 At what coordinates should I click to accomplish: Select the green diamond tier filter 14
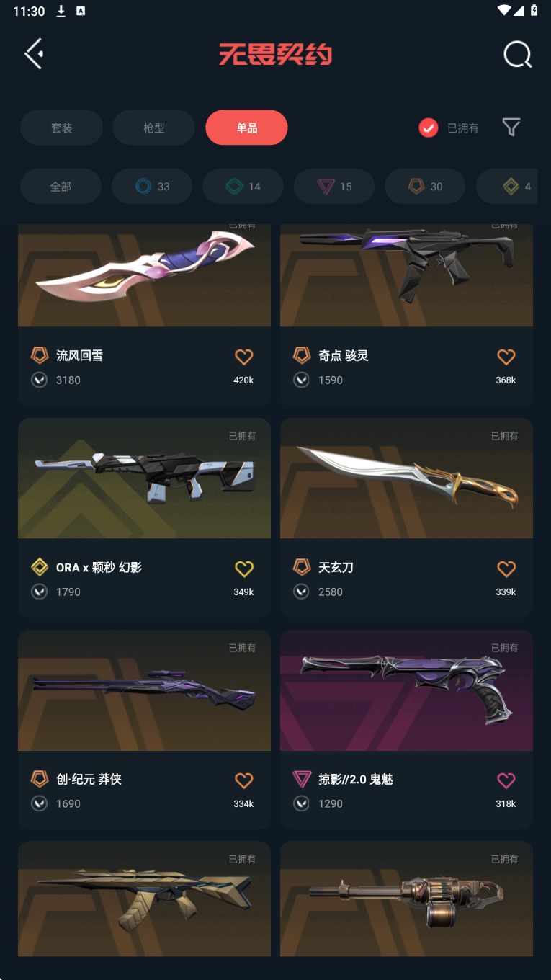(243, 187)
